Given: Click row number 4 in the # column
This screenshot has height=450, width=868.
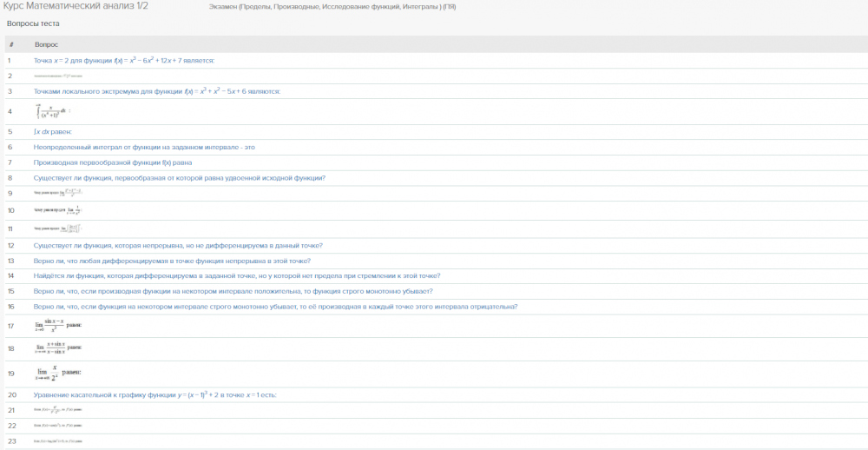Looking at the screenshot, I should tap(10, 112).
